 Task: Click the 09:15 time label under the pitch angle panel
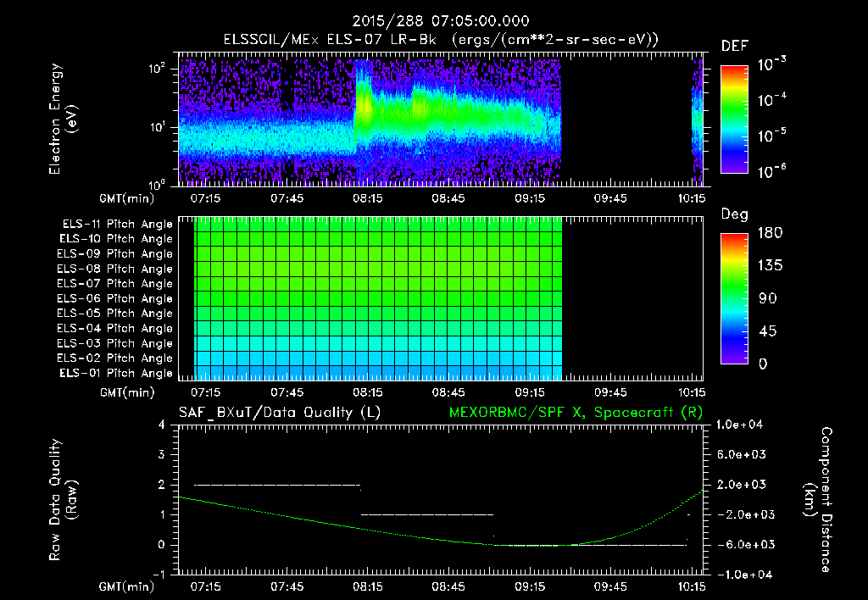(x=530, y=392)
